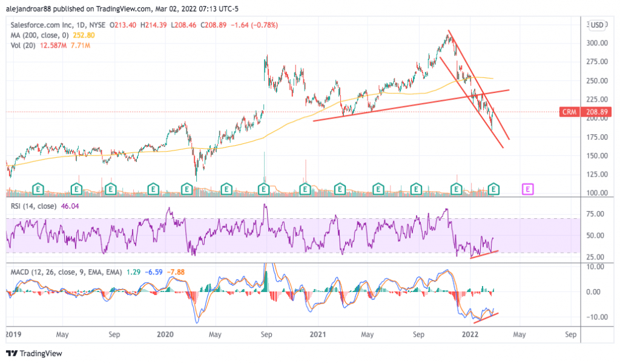Click the RSI 75.00 axis label
Image resolution: width=620 pixels, height=364 pixels.
click(595, 214)
